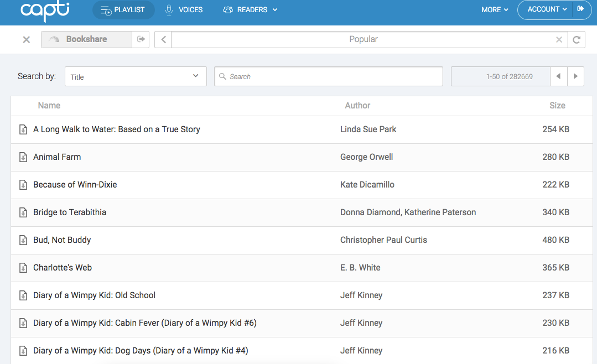
Task: Click the Bookshare logout arrow icon
Action: click(x=141, y=39)
